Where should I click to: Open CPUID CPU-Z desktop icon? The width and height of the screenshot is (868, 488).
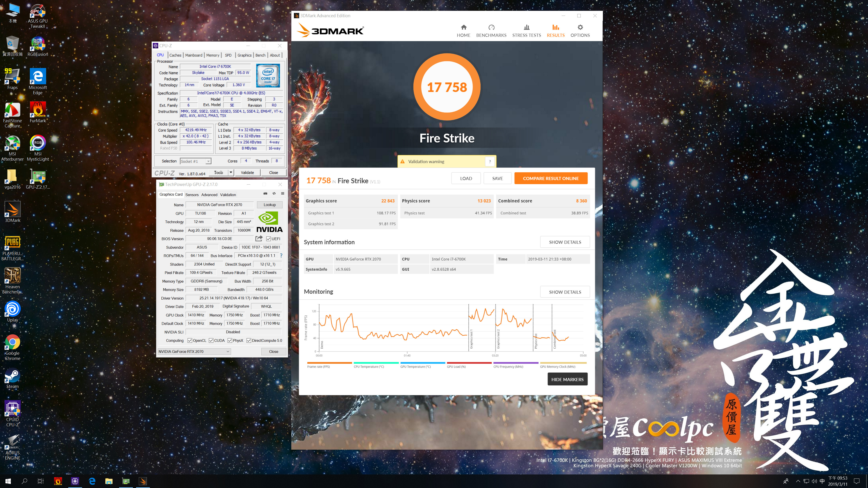(x=12, y=414)
